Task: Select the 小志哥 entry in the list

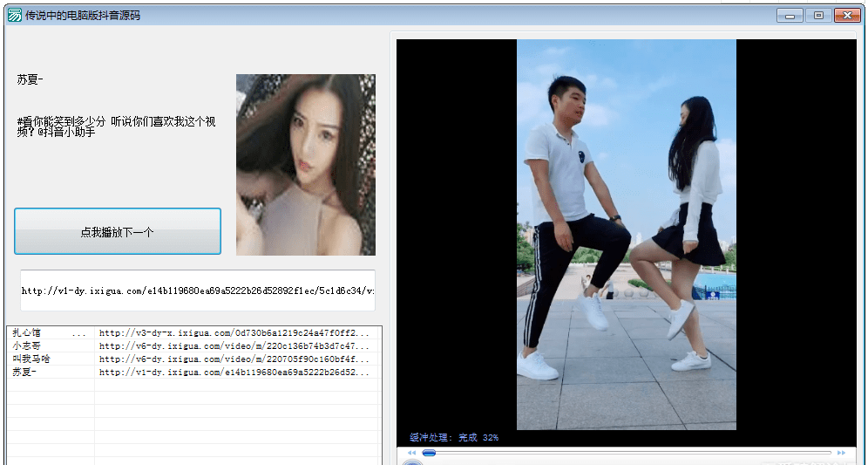Action: coord(27,346)
